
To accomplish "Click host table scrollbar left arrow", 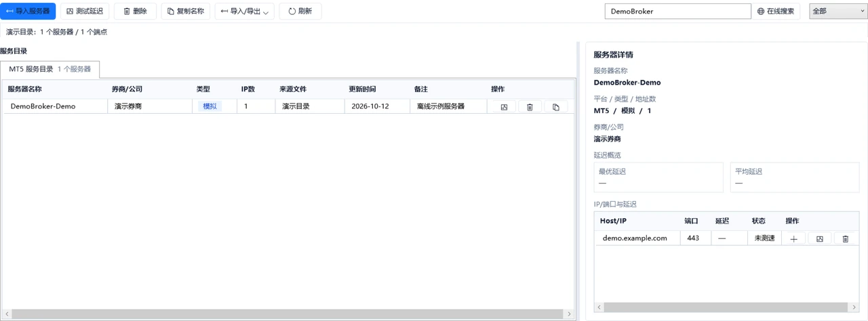I will click(x=599, y=307).
